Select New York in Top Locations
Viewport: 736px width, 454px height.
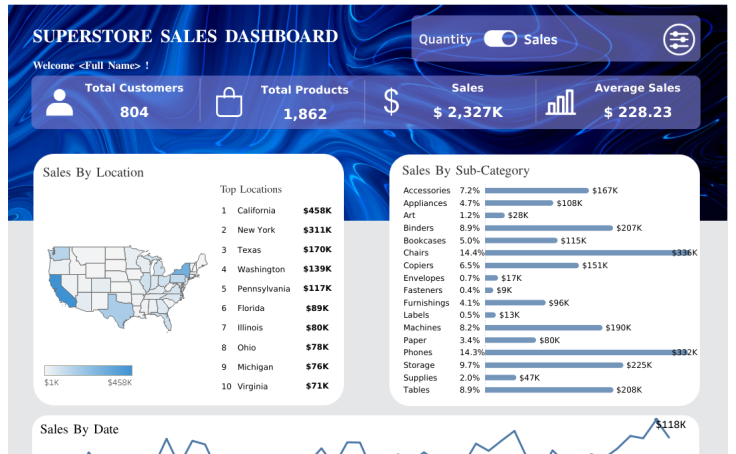pyautogui.click(x=255, y=230)
